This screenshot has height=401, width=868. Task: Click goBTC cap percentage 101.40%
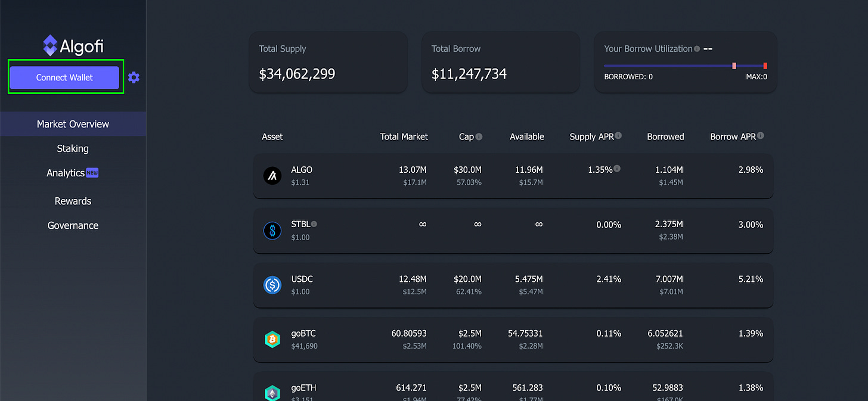click(x=466, y=346)
